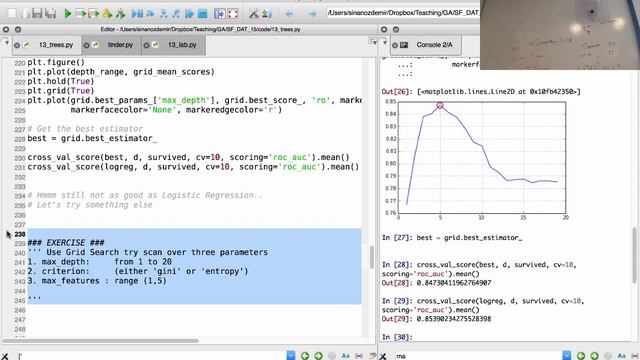Toggle fullscreen mode
Image resolution: width=640 pixels, height=360 pixels.
(x=233, y=13)
